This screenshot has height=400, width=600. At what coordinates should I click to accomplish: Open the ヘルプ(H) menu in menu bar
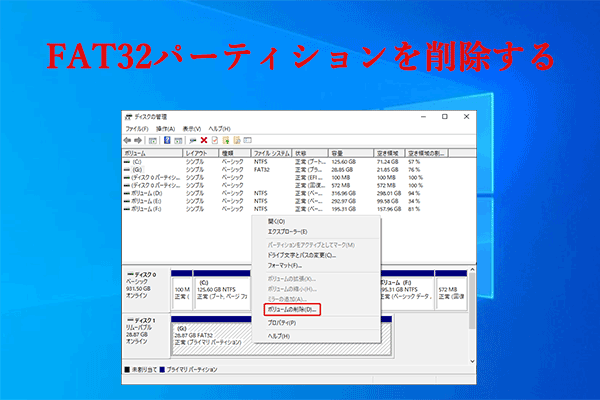pos(219,129)
